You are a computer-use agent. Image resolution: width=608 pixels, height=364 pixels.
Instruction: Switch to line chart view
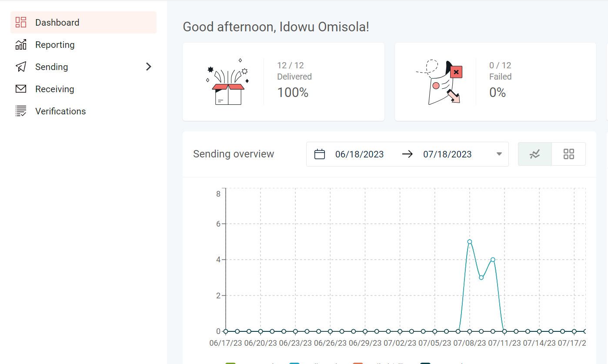pyautogui.click(x=535, y=154)
